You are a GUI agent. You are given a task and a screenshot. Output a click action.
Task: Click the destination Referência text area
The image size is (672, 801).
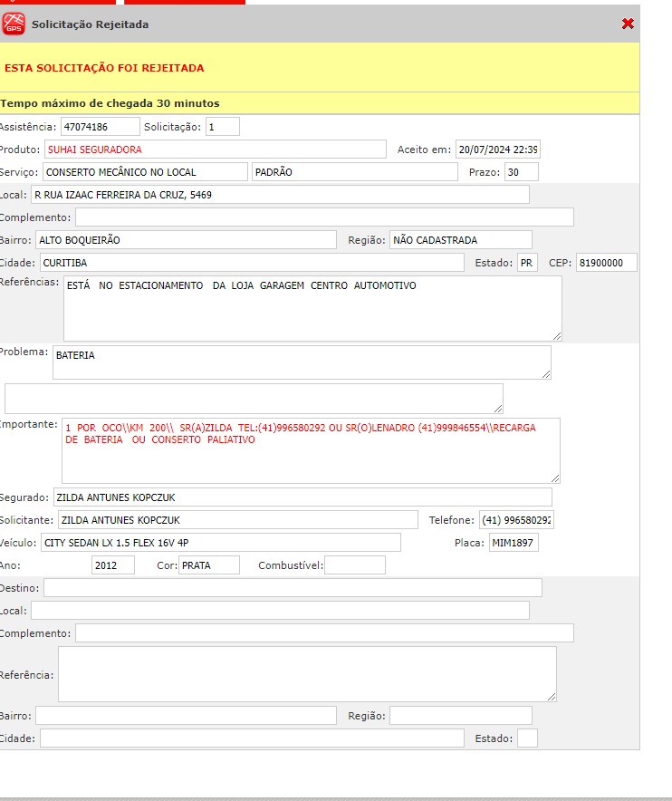[307, 674]
